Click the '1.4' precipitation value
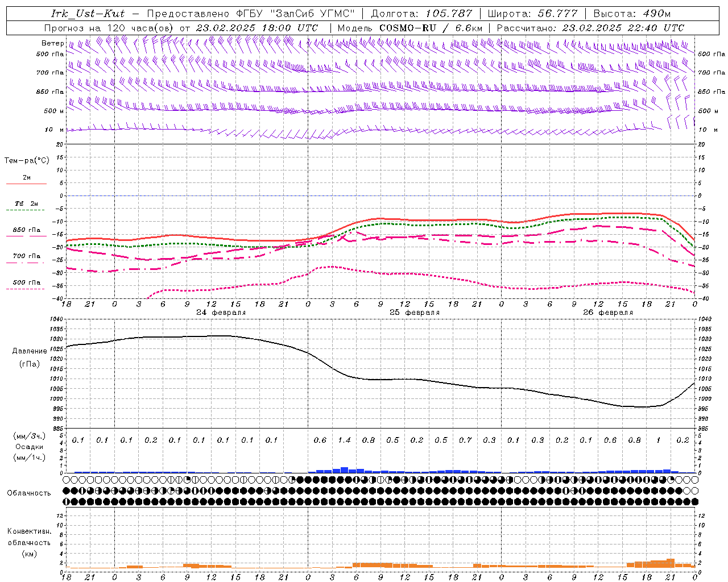 tap(344, 440)
